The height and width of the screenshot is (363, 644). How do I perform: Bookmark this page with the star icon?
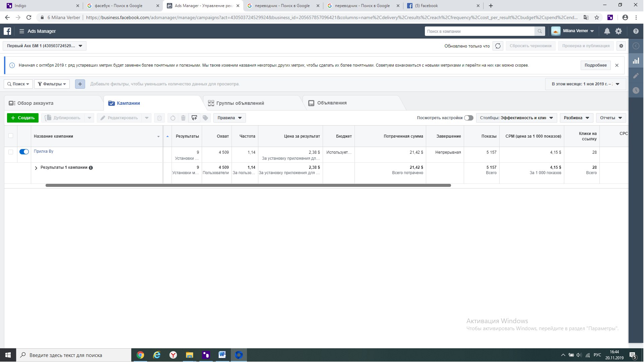point(597,17)
